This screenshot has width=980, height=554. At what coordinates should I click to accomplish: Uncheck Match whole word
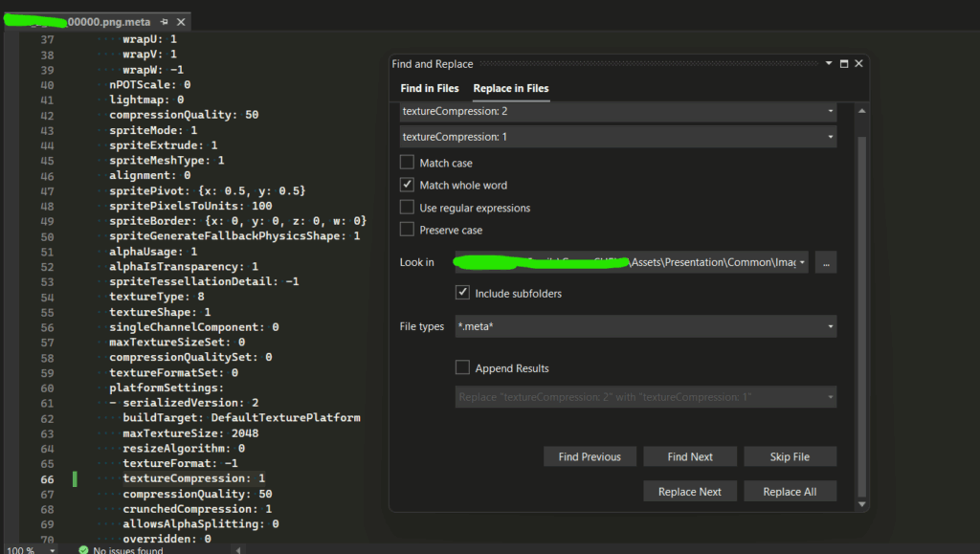tap(407, 185)
